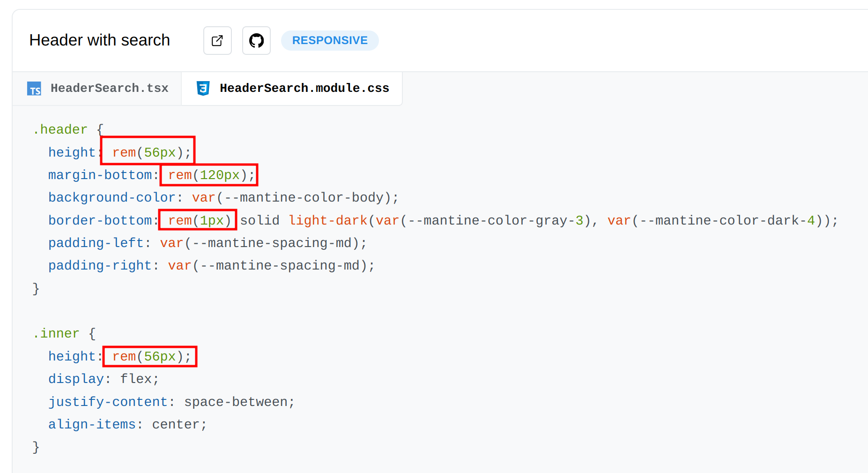This screenshot has height=473, width=868.
Task: Click the RESPONSIVE badge
Action: pyautogui.click(x=329, y=40)
